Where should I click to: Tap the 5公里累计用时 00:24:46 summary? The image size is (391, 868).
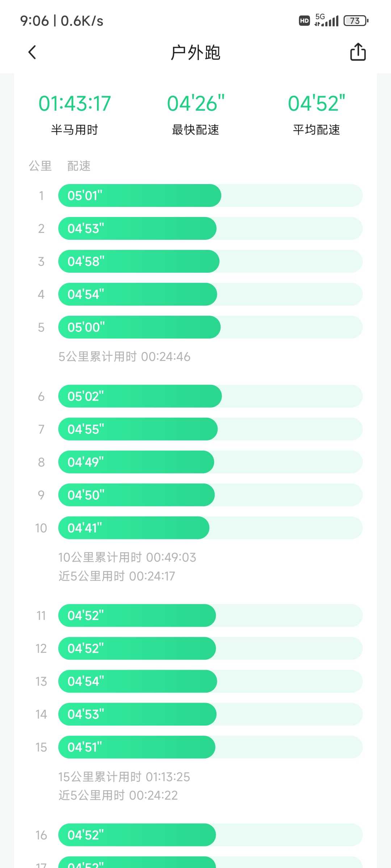[124, 357]
